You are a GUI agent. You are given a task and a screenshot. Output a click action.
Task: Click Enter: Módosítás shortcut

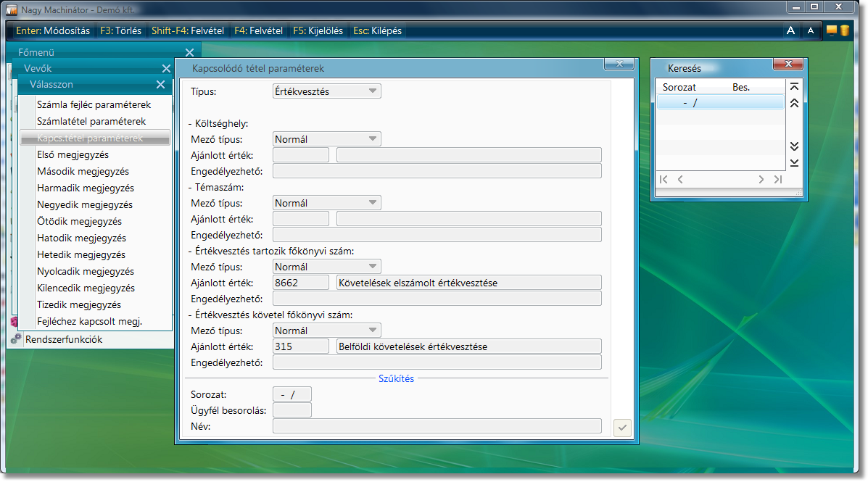click(53, 31)
